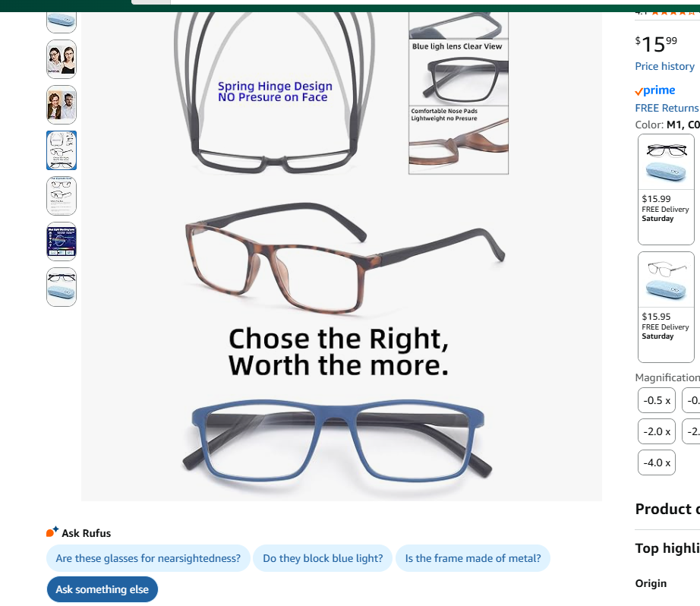Ask "Are these glasses for nearsightedness?"
The height and width of the screenshot is (606, 700).
click(x=148, y=558)
